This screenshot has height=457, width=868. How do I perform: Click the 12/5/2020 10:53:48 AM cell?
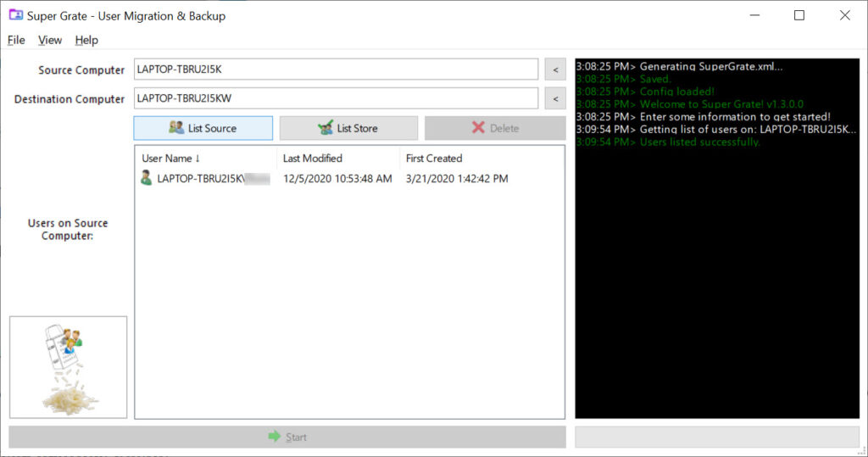[337, 178]
